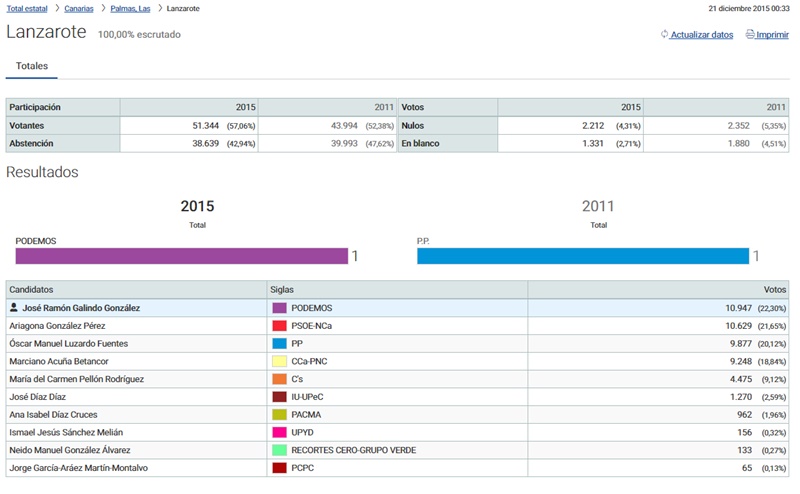This screenshot has height=494, width=800.
Task: Click the green RECORTES CERO-GRUPO VERDE square
Action: click(x=280, y=450)
